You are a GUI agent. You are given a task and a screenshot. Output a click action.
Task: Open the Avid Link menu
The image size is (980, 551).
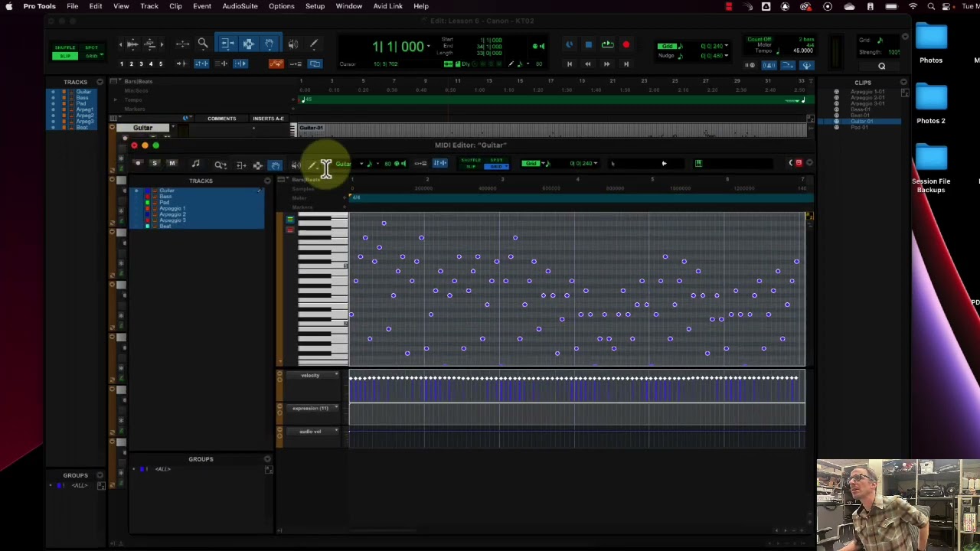(x=387, y=6)
